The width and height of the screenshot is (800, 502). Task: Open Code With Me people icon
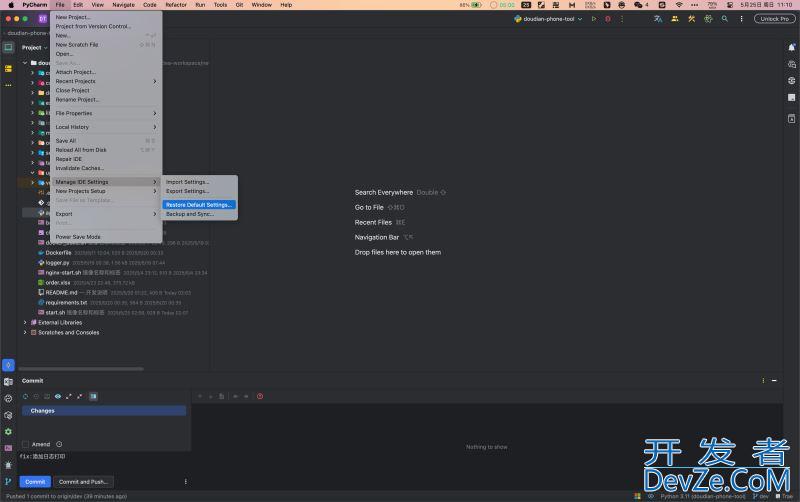(674, 19)
